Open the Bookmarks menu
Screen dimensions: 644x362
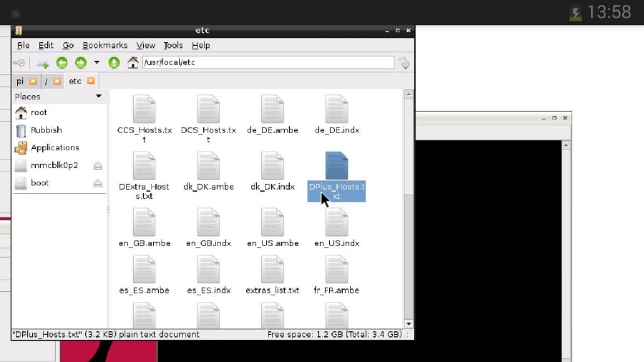coord(105,45)
